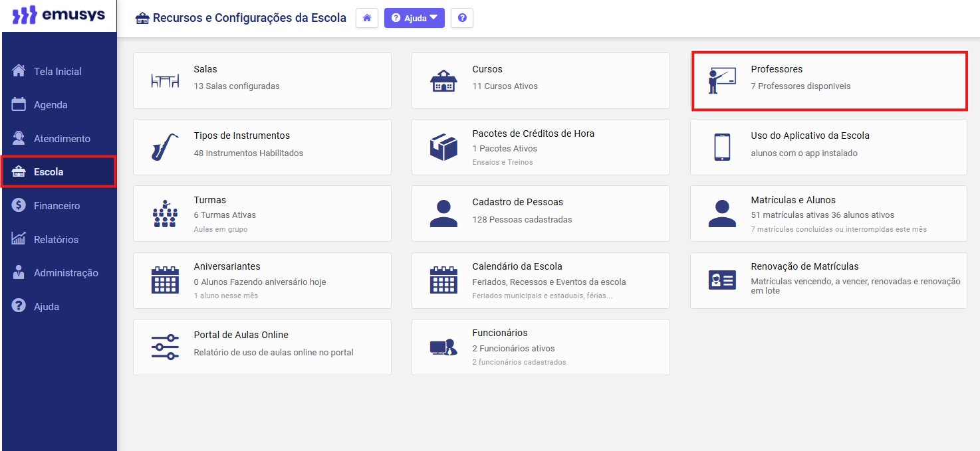
Task: Open Agenda in the sidebar
Action: [x=51, y=105]
